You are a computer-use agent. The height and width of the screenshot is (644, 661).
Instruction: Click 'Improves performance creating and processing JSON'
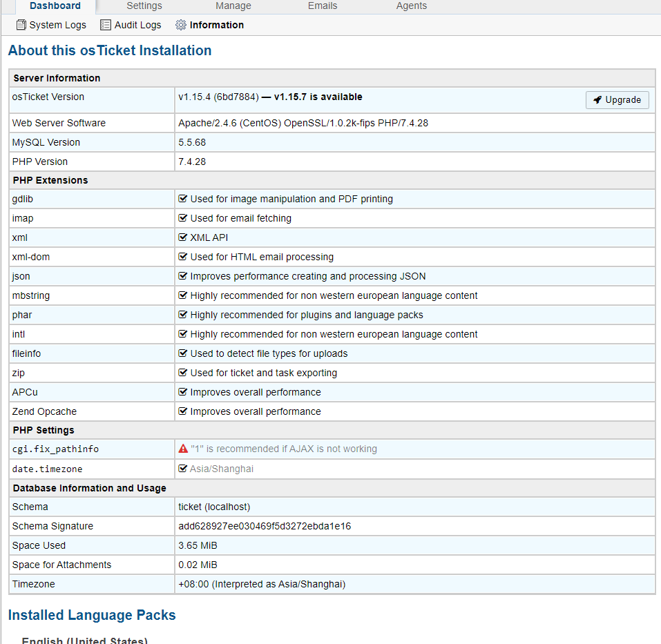(x=308, y=276)
